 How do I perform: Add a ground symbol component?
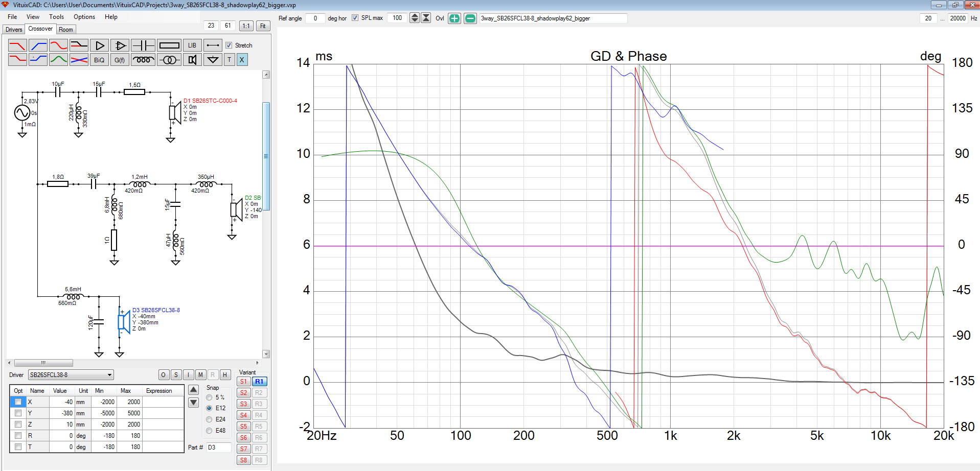pos(213,60)
